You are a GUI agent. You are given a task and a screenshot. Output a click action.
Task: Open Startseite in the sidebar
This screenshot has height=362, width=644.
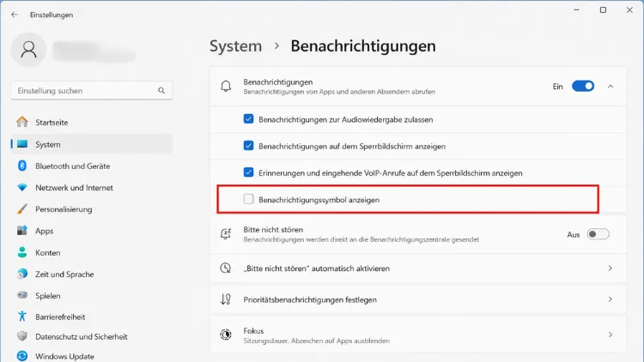[92, 123]
